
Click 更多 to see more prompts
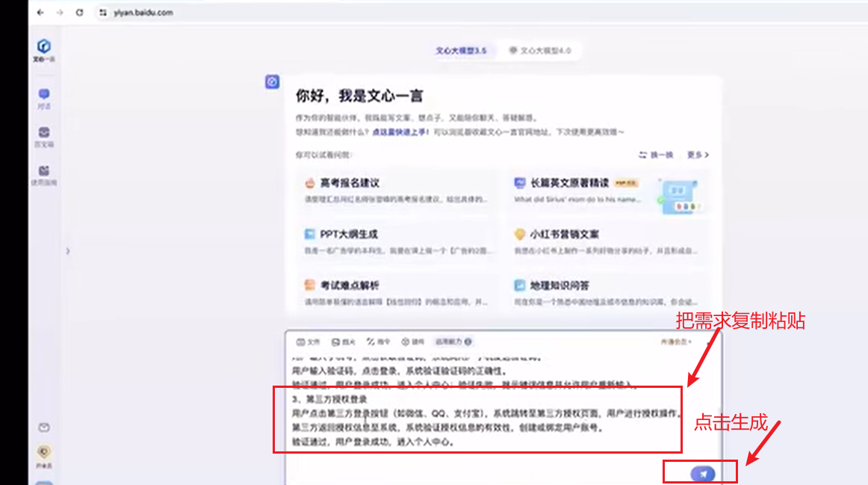[698, 155]
